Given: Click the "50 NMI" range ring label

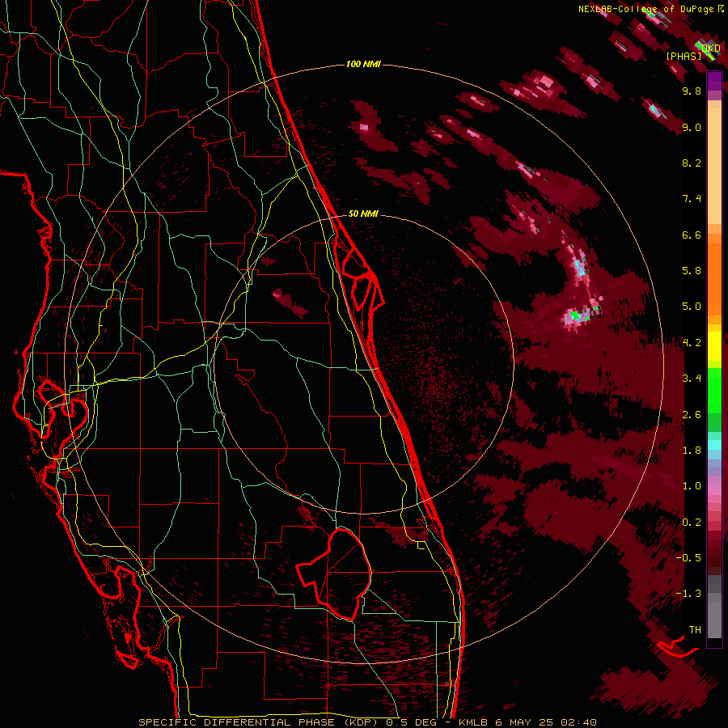Looking at the screenshot, I should (363, 214).
